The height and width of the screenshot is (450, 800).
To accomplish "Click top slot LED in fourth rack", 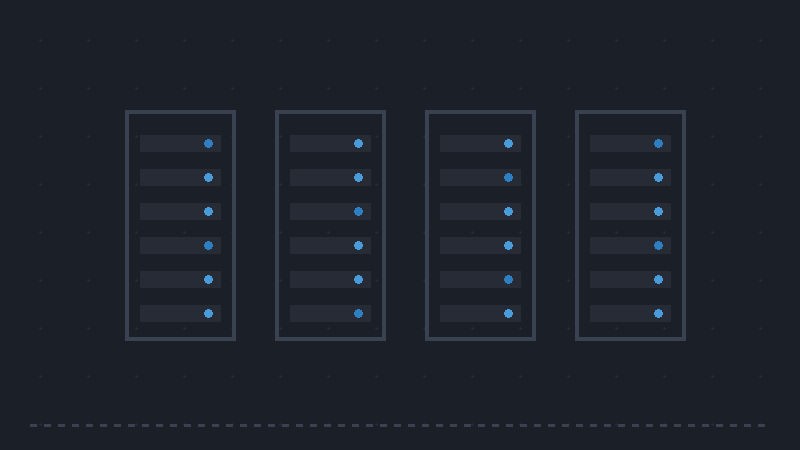I will [659, 143].
